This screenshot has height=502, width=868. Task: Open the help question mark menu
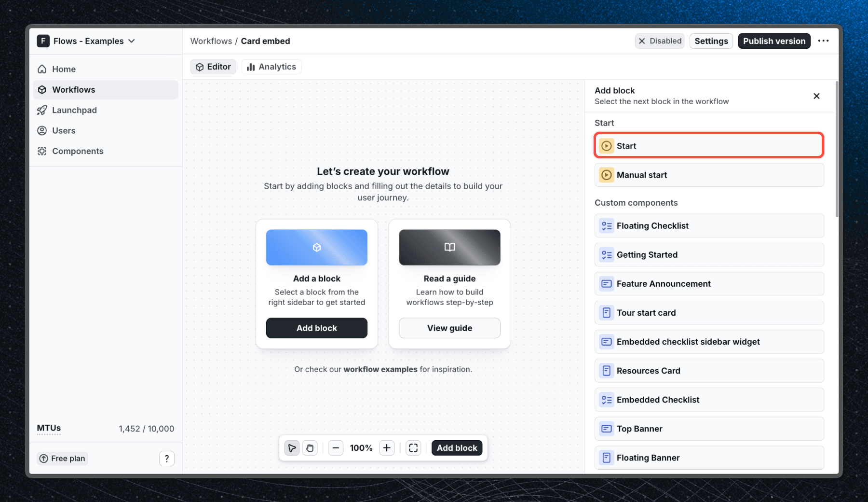click(167, 458)
